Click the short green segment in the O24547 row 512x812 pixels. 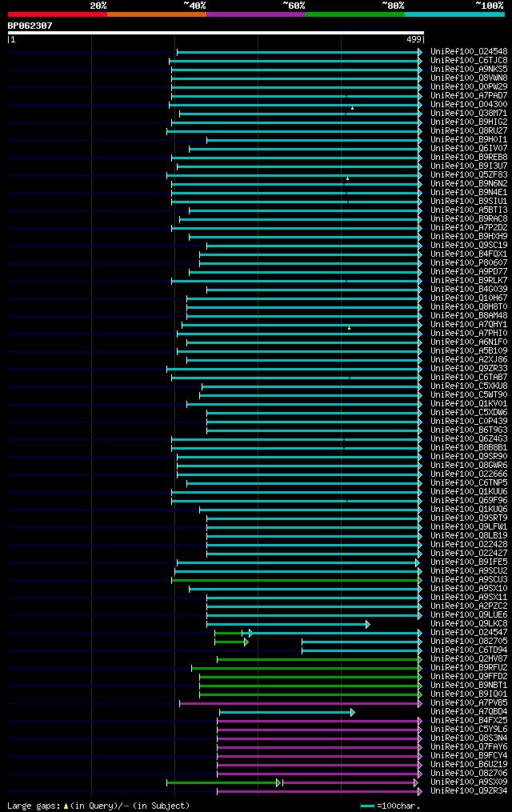click(x=228, y=634)
